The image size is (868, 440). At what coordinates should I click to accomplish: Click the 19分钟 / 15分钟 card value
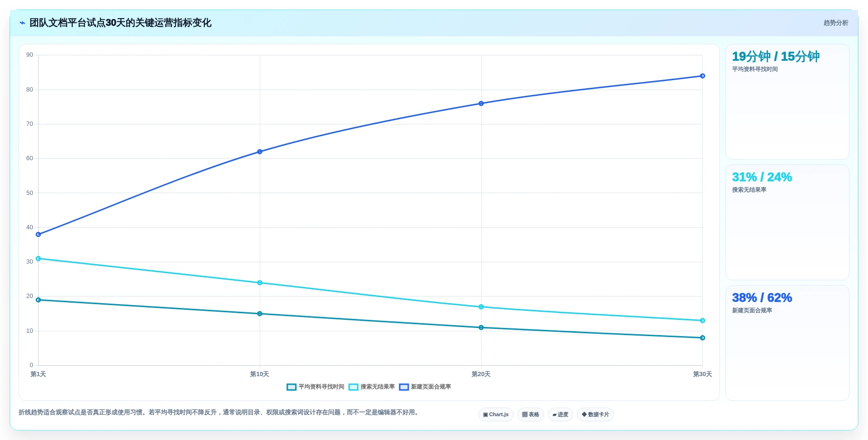[776, 56]
